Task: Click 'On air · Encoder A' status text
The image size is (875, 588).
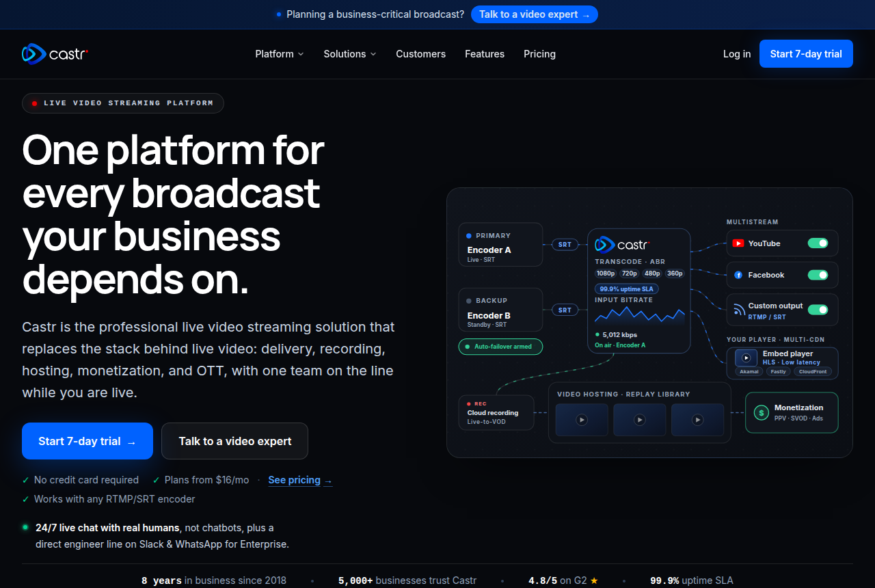Action: pos(620,345)
